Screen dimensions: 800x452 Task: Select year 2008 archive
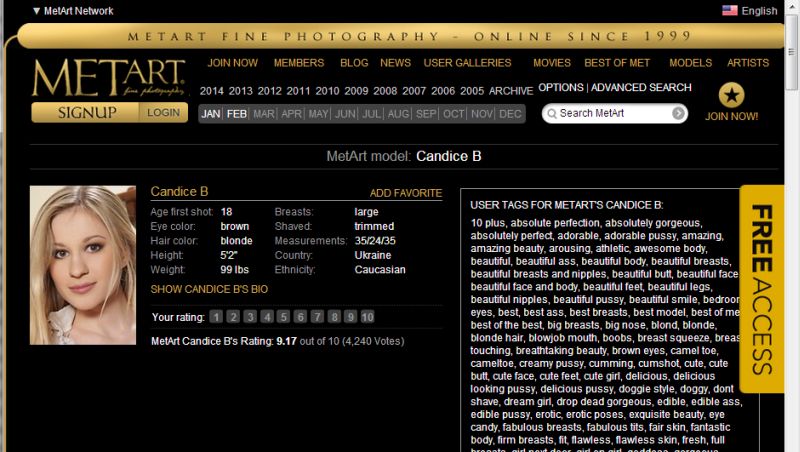[385, 91]
